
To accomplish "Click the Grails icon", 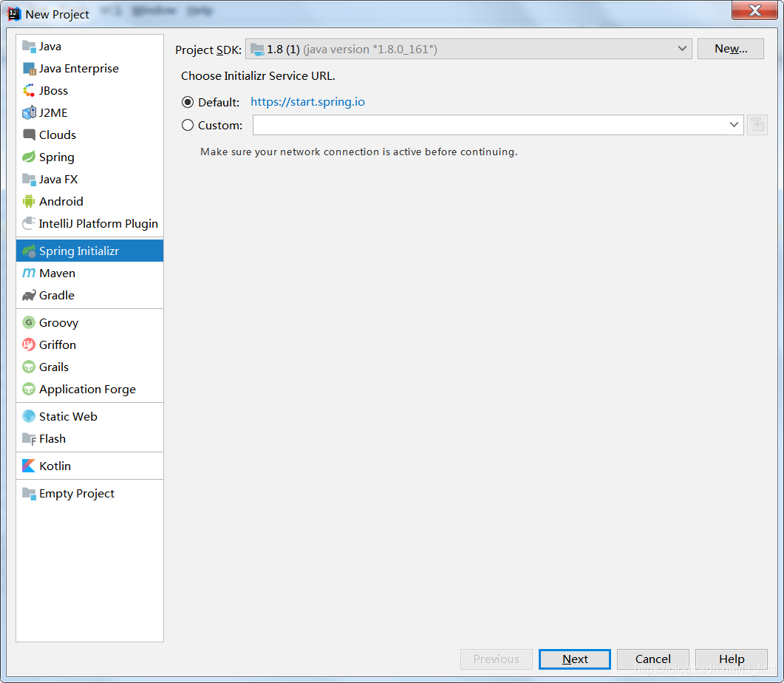I will 29,367.
